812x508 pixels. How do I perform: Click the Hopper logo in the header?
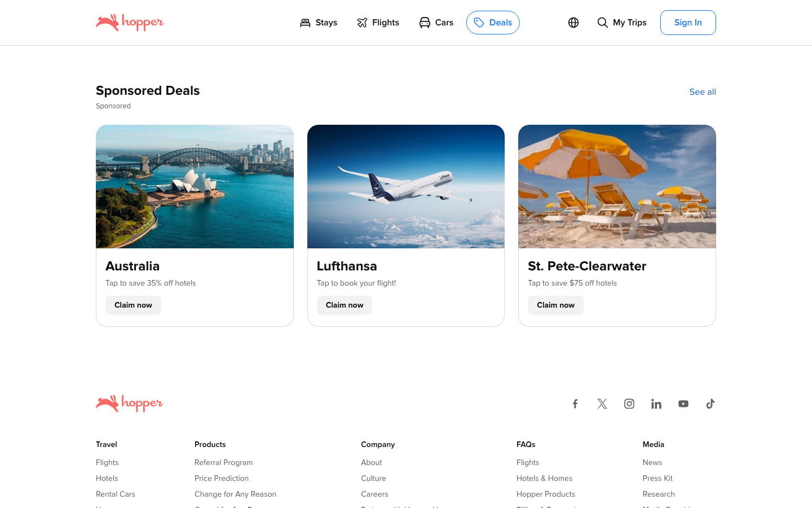coord(130,23)
